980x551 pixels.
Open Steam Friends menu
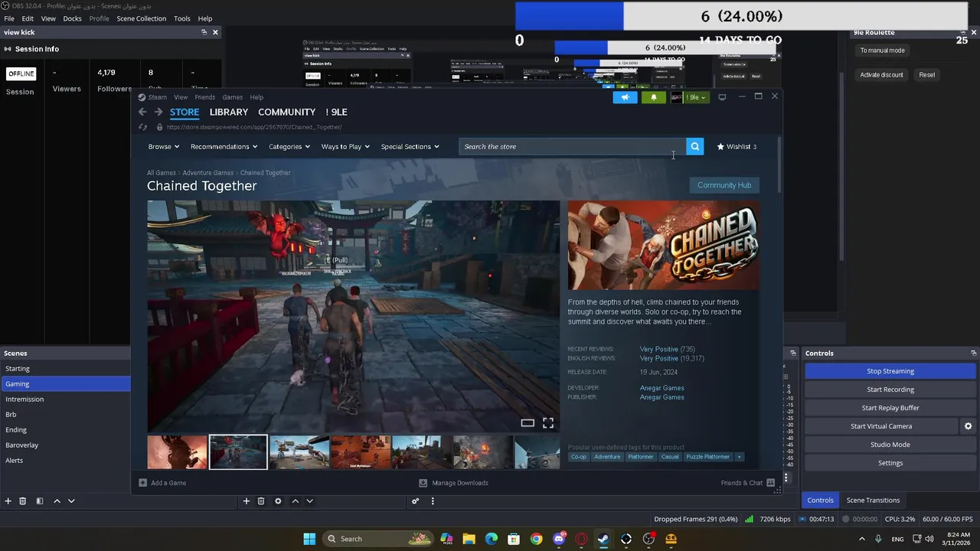tap(204, 97)
